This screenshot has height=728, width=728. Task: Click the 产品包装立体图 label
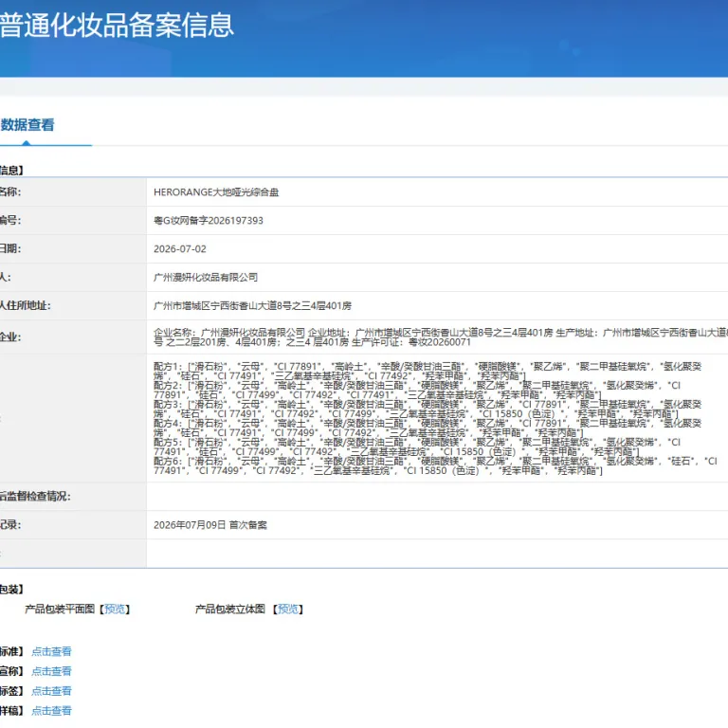[x=230, y=609]
